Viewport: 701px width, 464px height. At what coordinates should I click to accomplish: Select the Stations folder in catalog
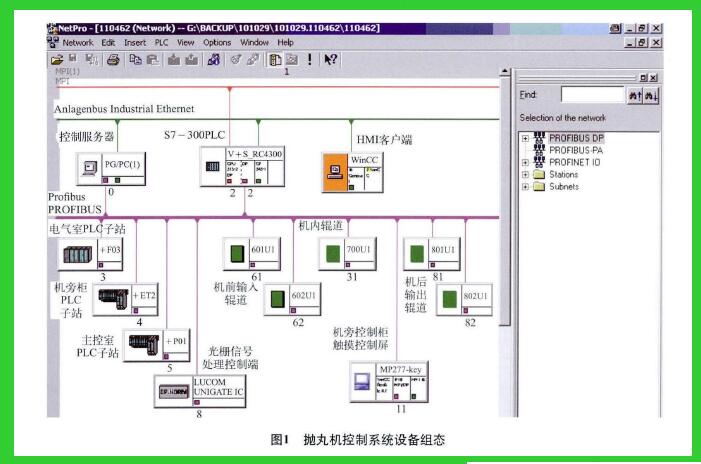pos(563,174)
